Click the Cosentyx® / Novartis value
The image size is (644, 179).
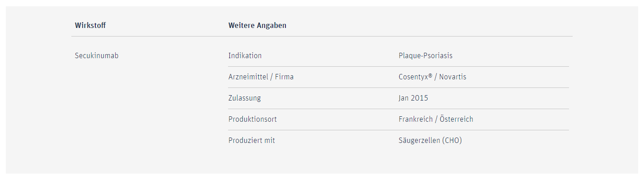point(433,77)
